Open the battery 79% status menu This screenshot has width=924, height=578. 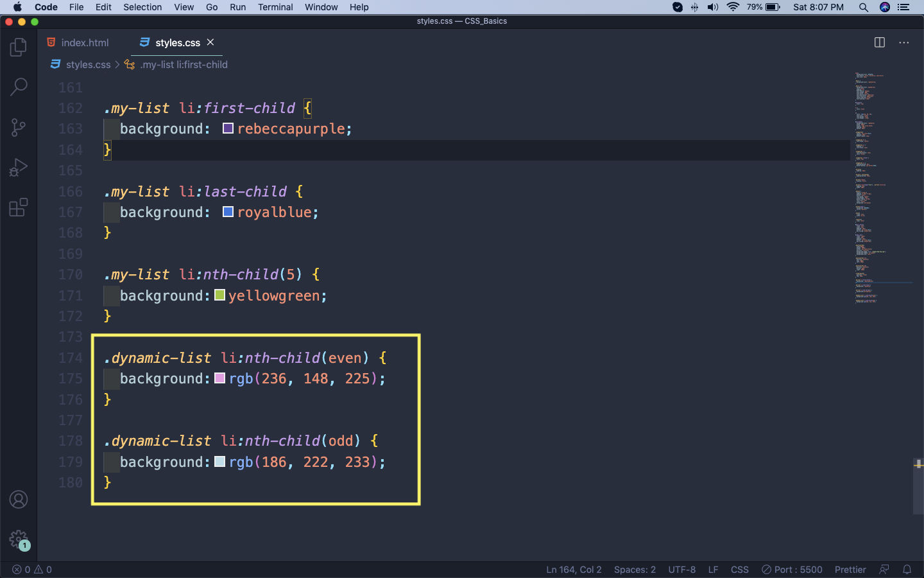coord(764,7)
